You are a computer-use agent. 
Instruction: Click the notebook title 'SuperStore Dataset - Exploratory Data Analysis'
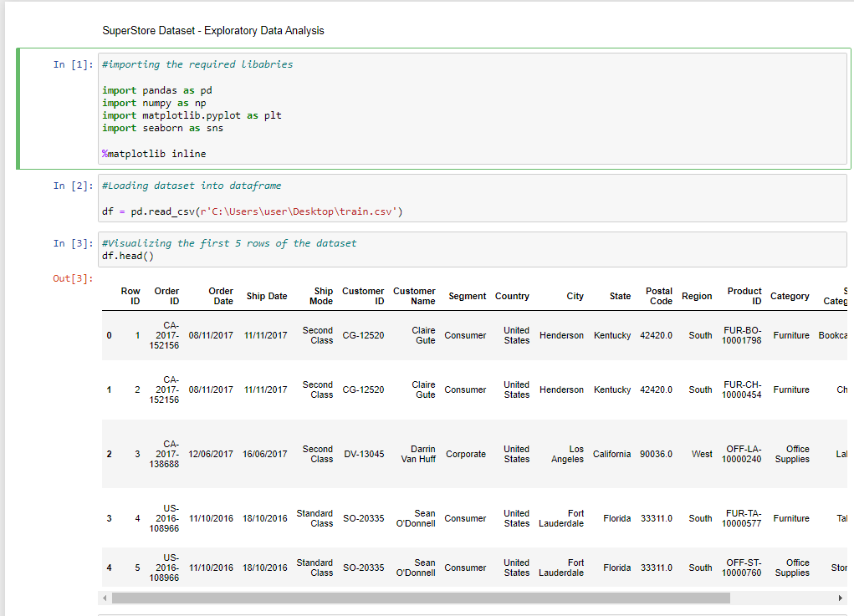[213, 30]
